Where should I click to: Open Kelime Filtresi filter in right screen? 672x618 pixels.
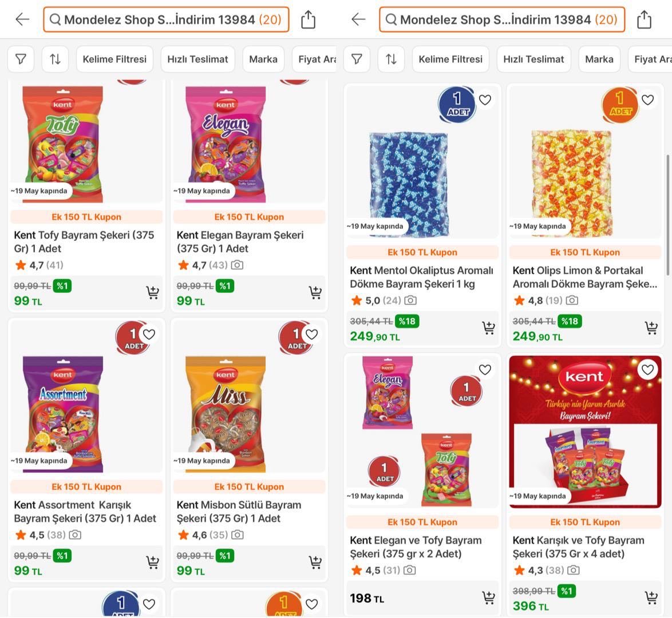coord(450,59)
